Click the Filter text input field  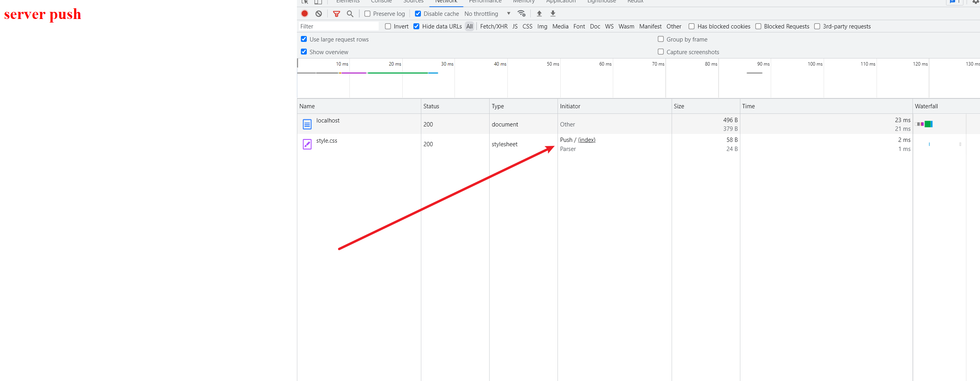[x=338, y=26]
